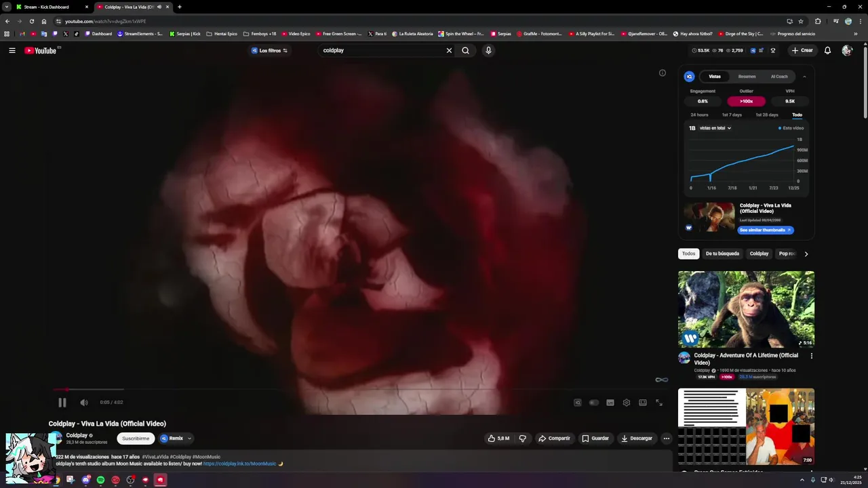Select the 1st 28 days range
The image size is (868, 488).
coord(767,115)
